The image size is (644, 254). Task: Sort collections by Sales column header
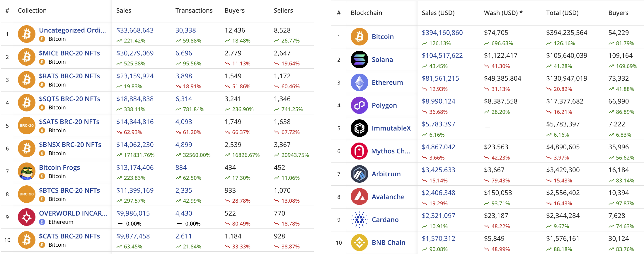click(124, 11)
